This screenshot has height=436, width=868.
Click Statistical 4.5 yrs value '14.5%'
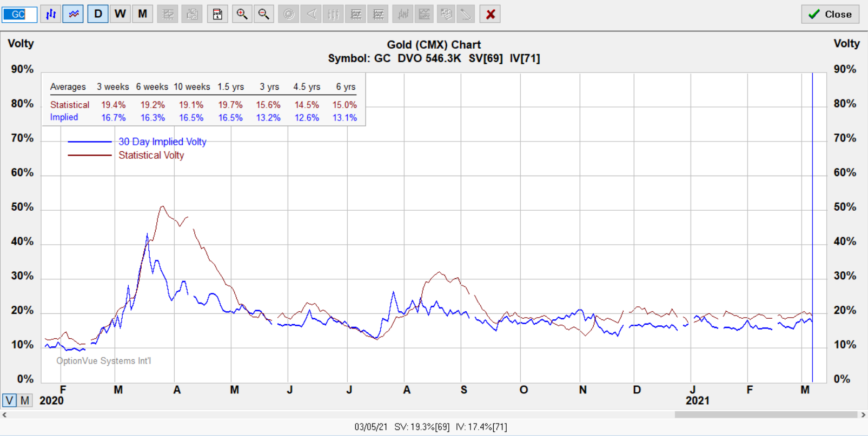click(307, 105)
